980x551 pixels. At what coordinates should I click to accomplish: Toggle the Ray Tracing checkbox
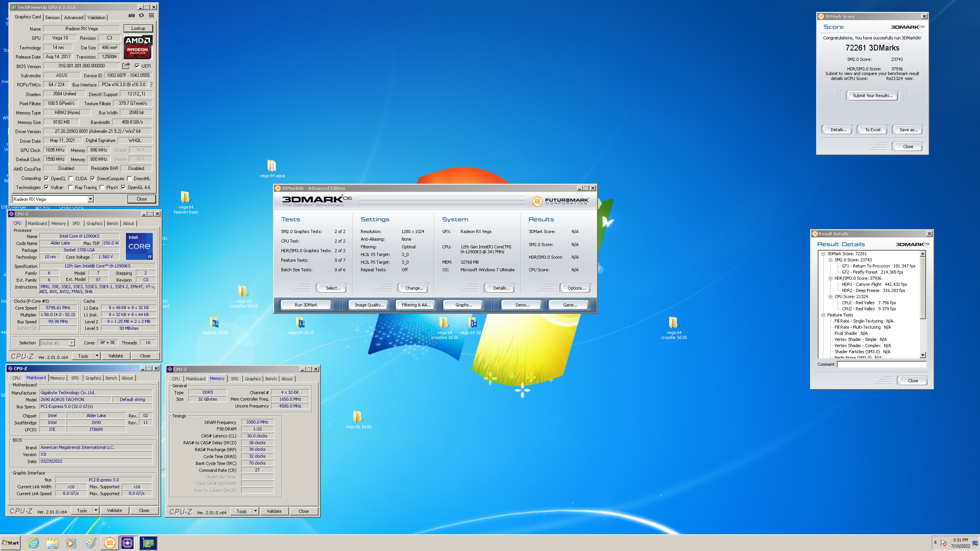(x=70, y=187)
